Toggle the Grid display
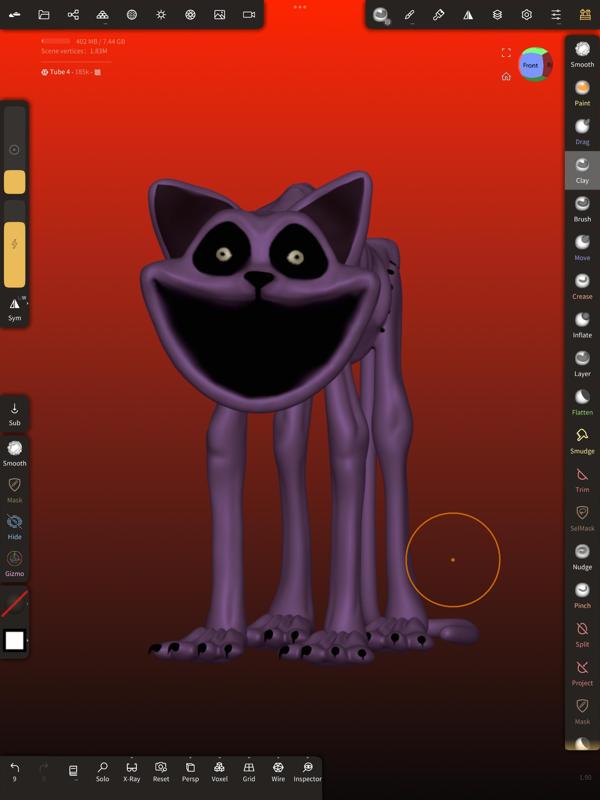Screen dimensions: 600x800 coord(249,772)
